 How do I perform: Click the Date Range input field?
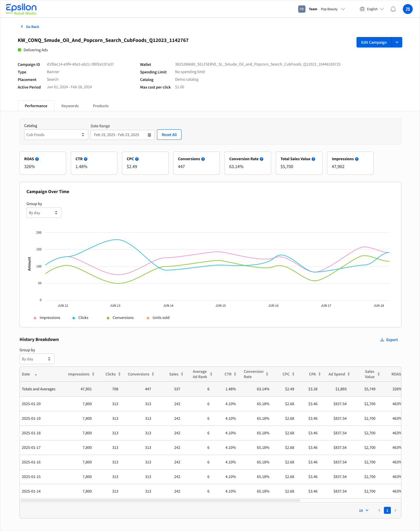coord(123,135)
